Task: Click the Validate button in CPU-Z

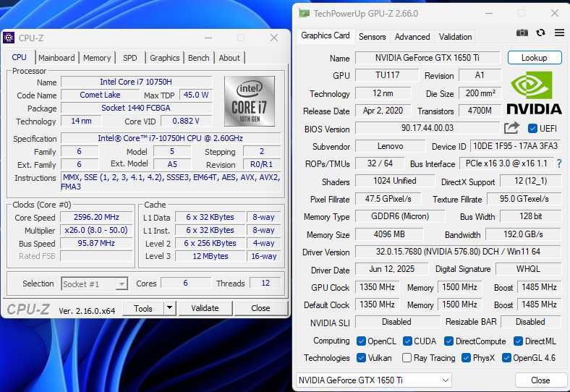Action: click(x=205, y=308)
